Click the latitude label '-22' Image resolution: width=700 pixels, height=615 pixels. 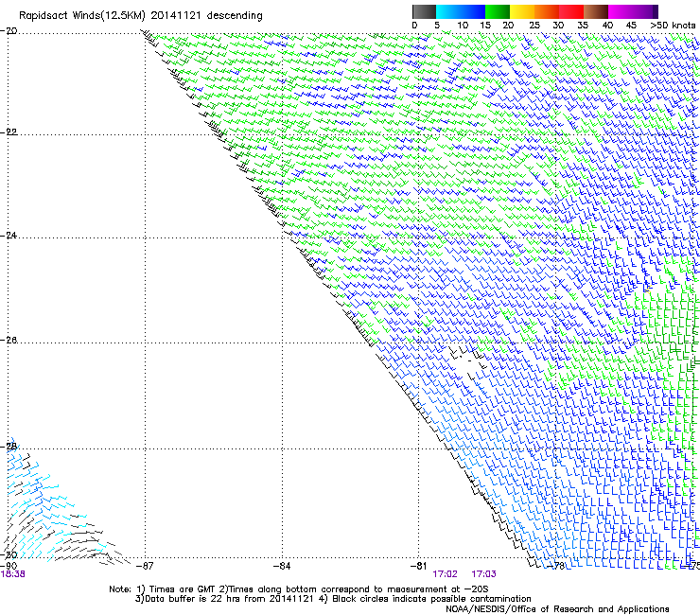tap(9, 132)
